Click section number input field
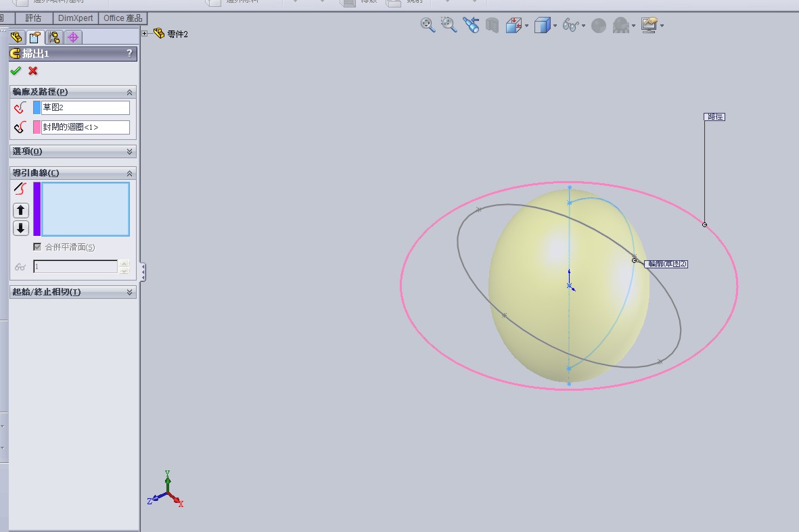 [x=75, y=267]
